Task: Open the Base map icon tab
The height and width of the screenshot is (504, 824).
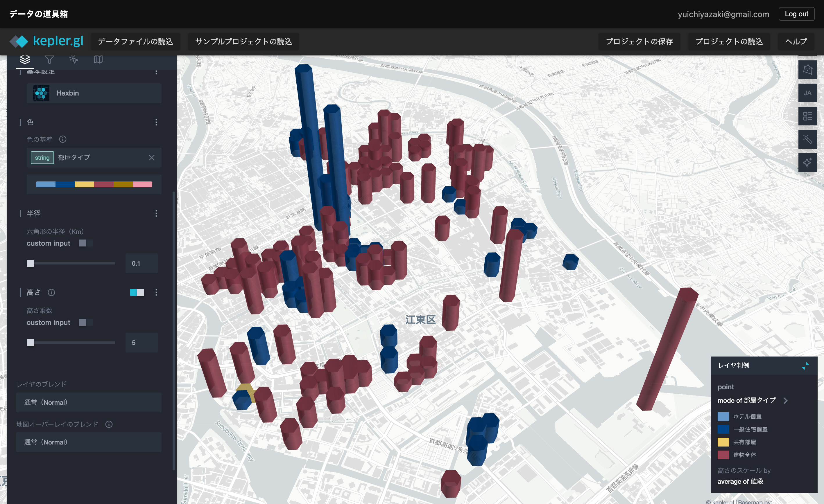Action: (x=98, y=60)
